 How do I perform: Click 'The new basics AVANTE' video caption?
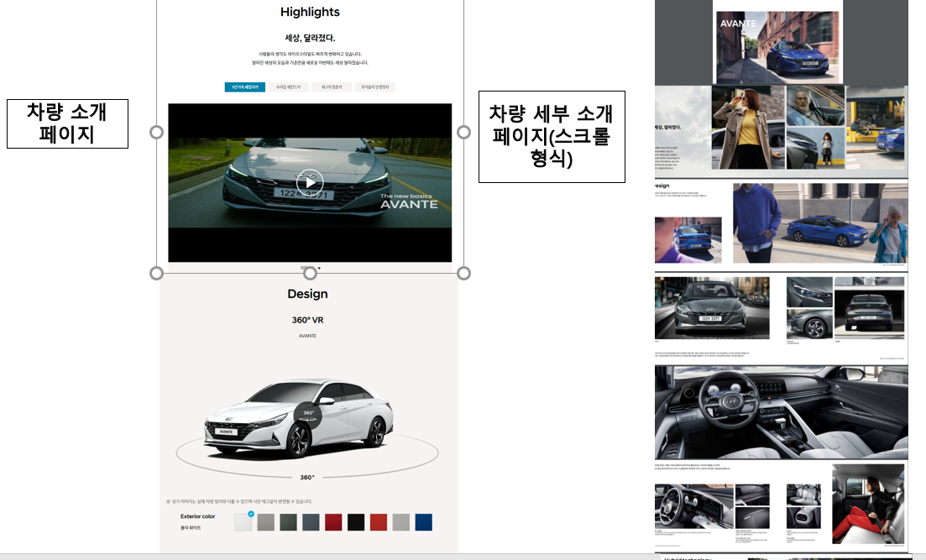(409, 201)
